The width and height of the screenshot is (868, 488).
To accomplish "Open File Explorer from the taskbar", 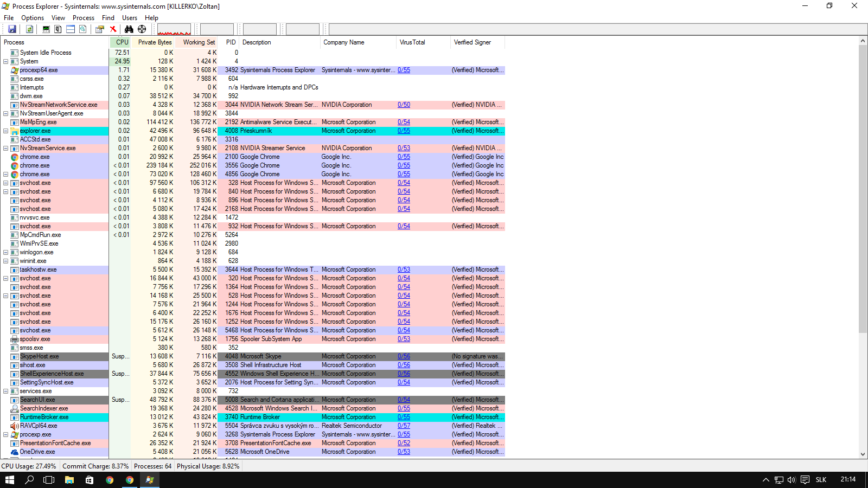I will pos(69,480).
